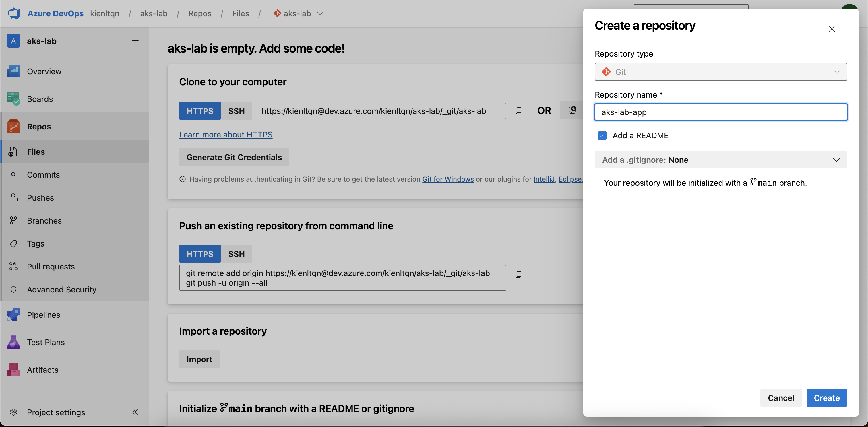This screenshot has width=868, height=427.
Task: Open Pushes in the Repos menu
Action: (40, 197)
